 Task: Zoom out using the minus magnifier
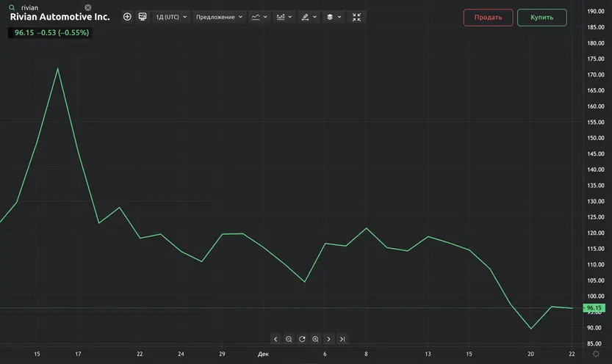pos(289,339)
